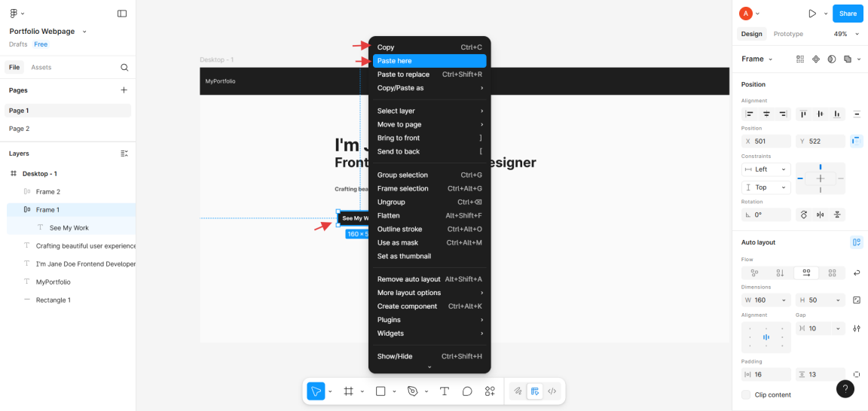Click the search icon in left panel
Image resolution: width=868 pixels, height=411 pixels.
pos(124,68)
